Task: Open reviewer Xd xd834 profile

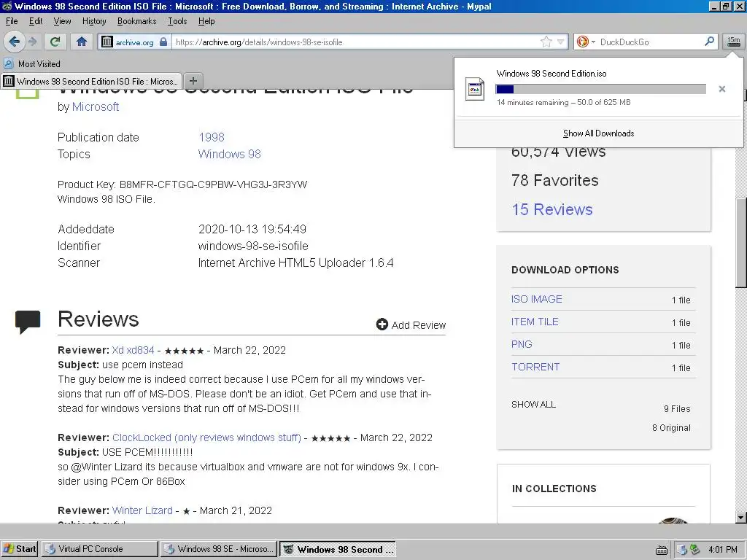Action: tap(133, 350)
